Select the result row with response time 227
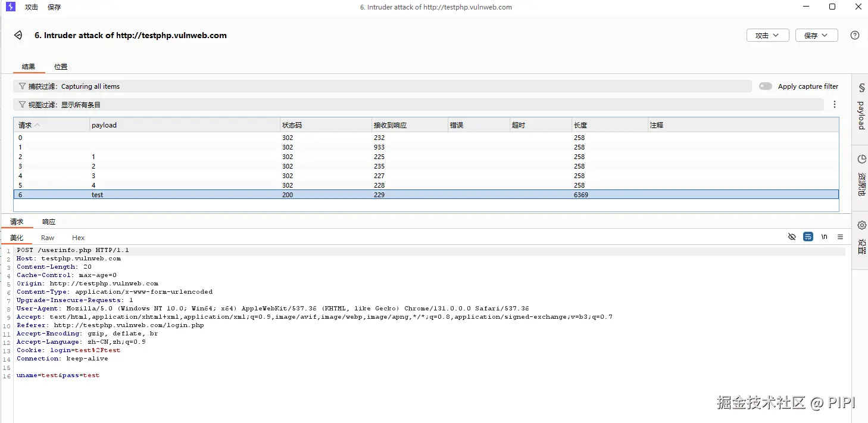868x423 pixels. [426, 176]
